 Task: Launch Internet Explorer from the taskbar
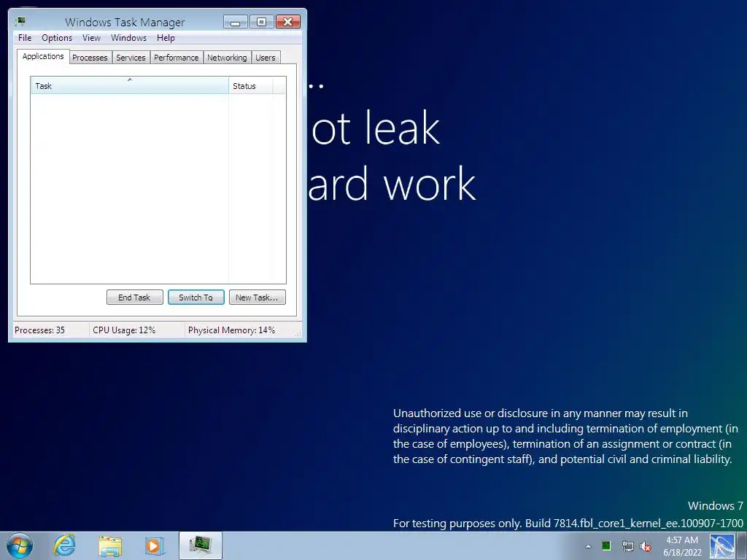tap(64, 545)
